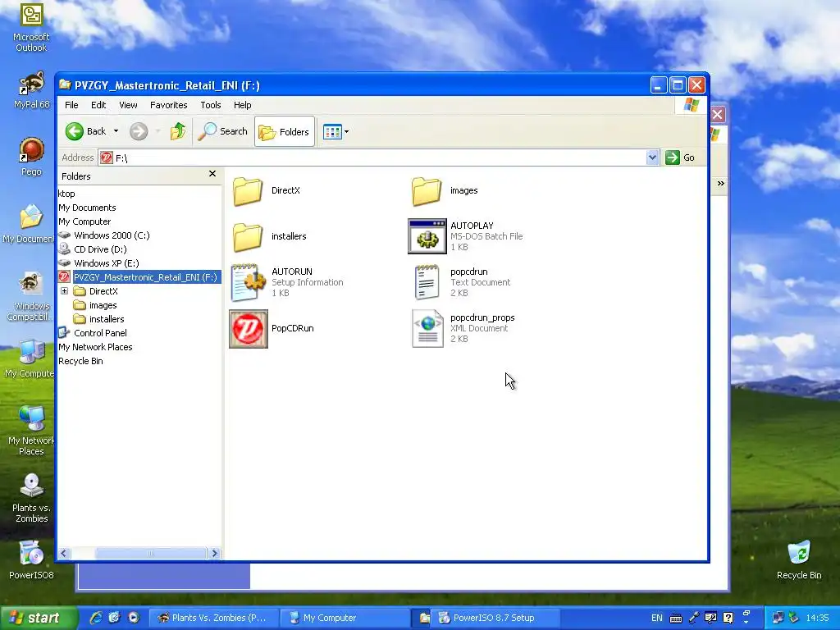Switch to Plants Vs. Zombies taskbar button
Image resolution: width=840 pixels, height=630 pixels.
213,618
